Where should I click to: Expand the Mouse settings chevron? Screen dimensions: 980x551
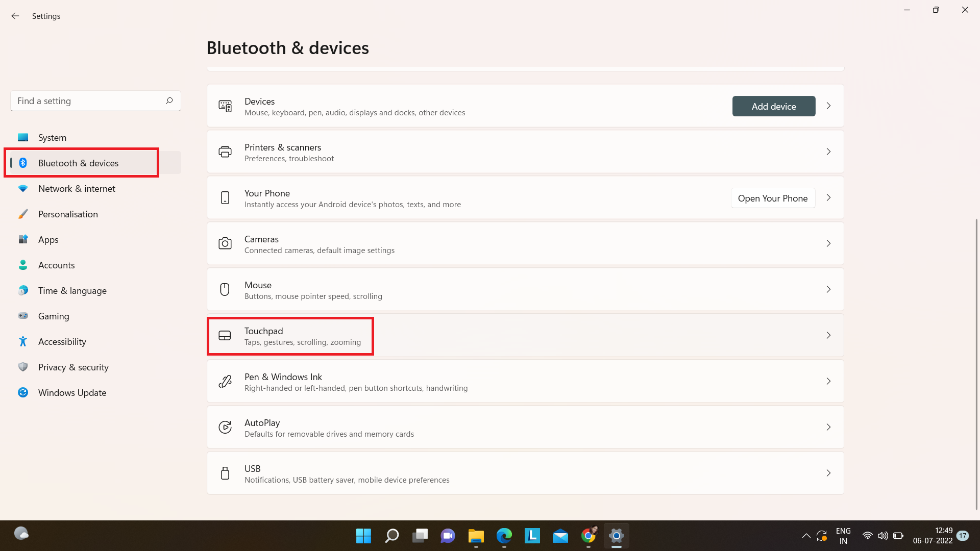click(828, 290)
